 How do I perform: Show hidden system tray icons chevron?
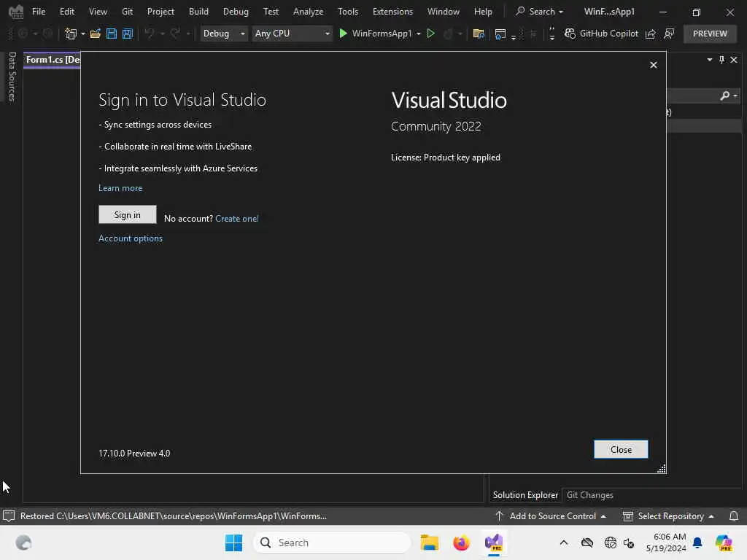click(x=564, y=542)
